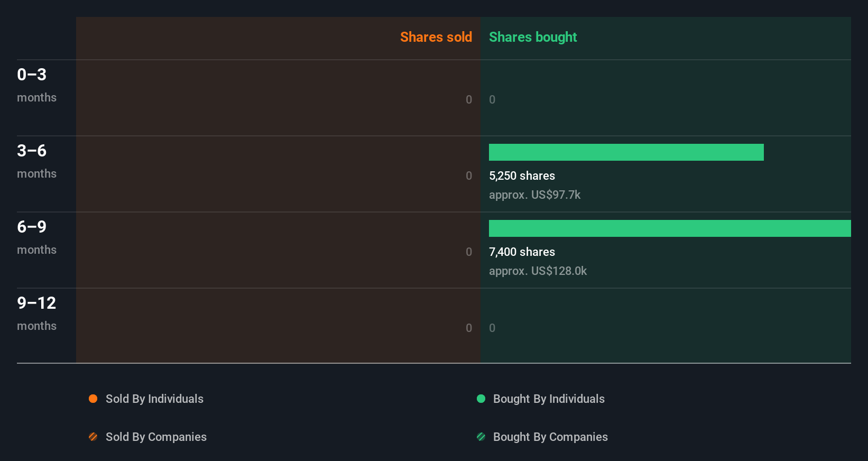This screenshot has height=461, width=868.
Task: Click the orange Sold By Individuals legend dot
Action: 93,399
